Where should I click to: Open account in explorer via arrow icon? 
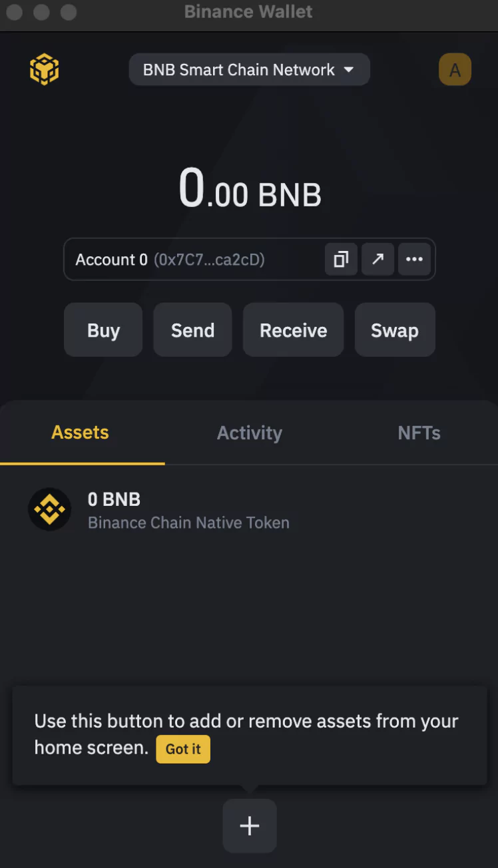point(377,259)
